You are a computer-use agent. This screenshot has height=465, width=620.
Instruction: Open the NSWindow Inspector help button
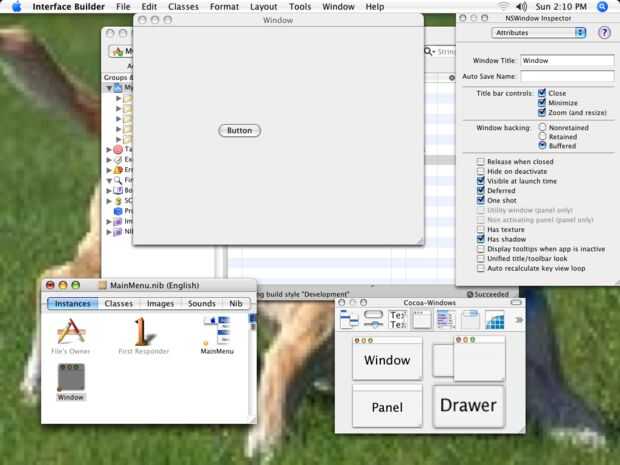click(x=604, y=32)
